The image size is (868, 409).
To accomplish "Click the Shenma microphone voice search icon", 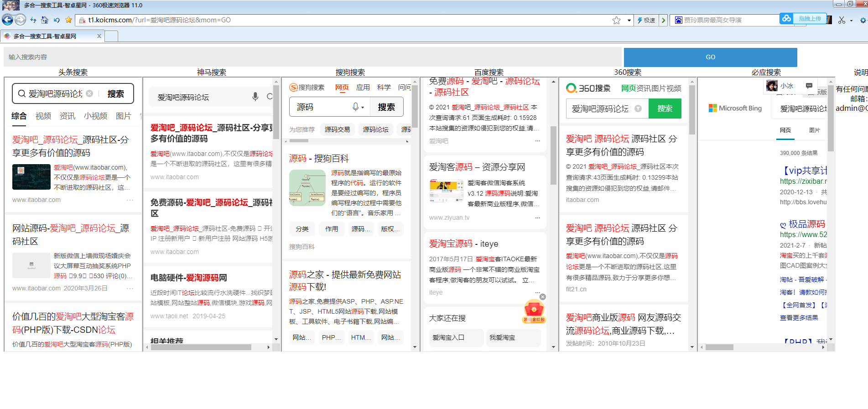I will (255, 97).
